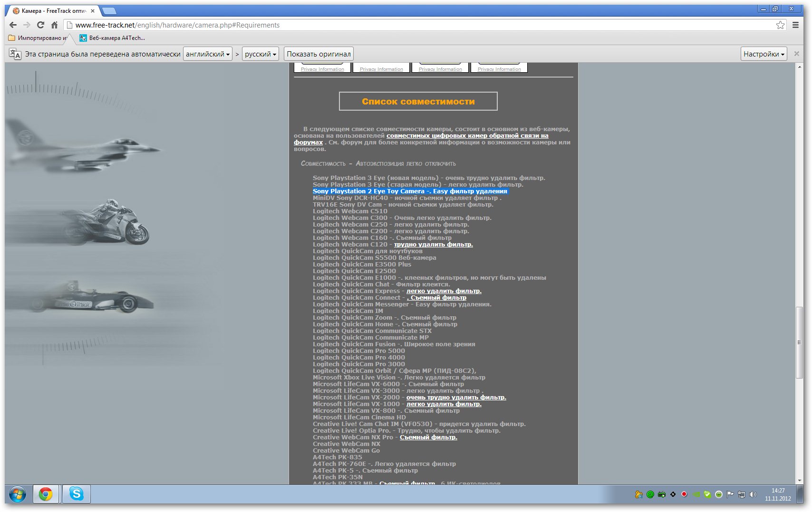The image size is (812, 512).
Task: Bookmark this page with the star icon
Action: pos(780,25)
